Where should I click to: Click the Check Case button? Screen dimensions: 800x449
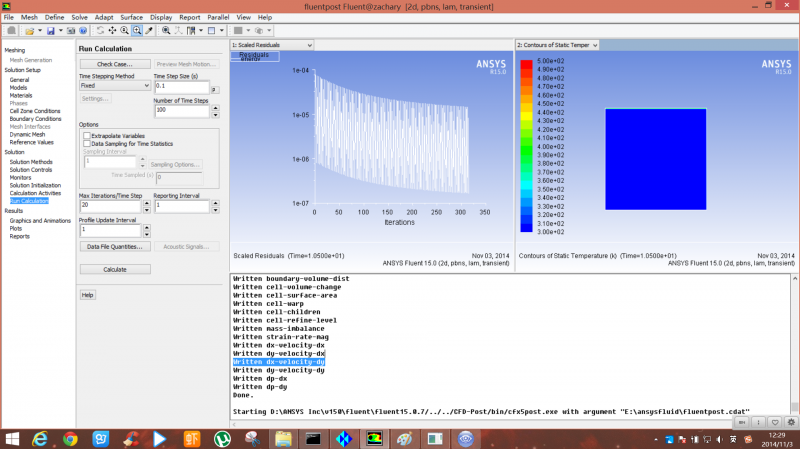click(x=114, y=64)
